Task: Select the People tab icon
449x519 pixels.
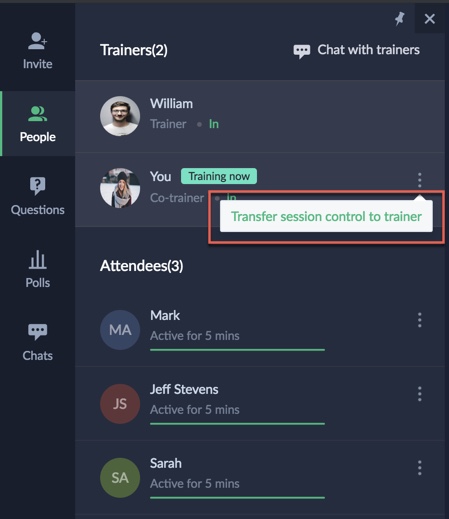Action: [37, 114]
